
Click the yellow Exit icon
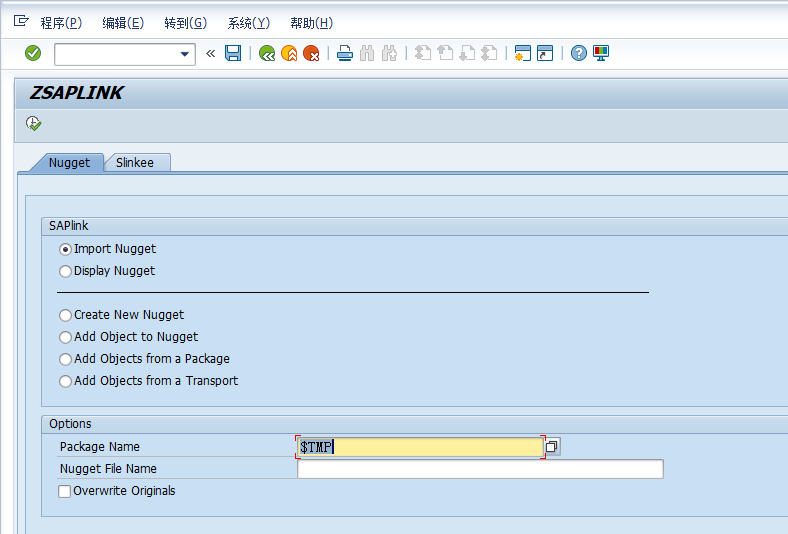click(289, 53)
